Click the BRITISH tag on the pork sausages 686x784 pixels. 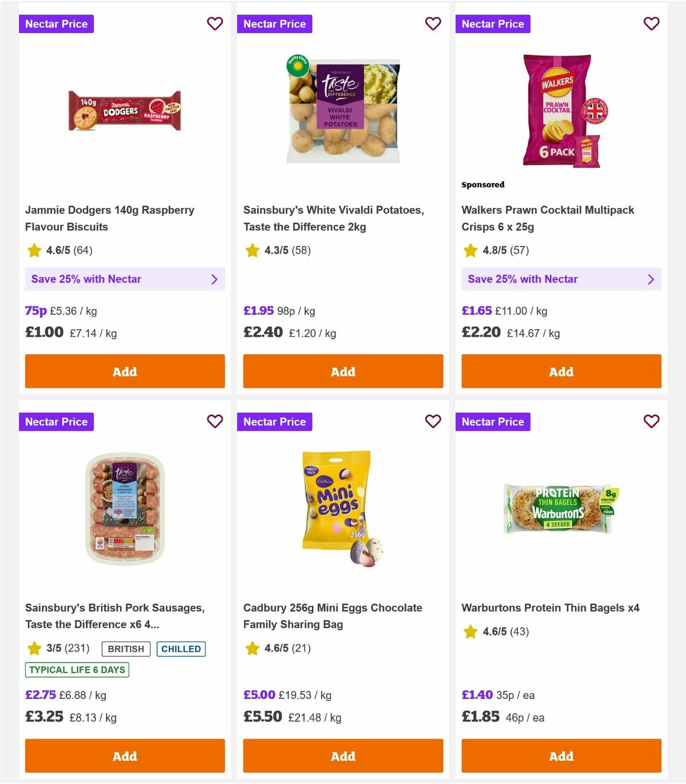125,649
